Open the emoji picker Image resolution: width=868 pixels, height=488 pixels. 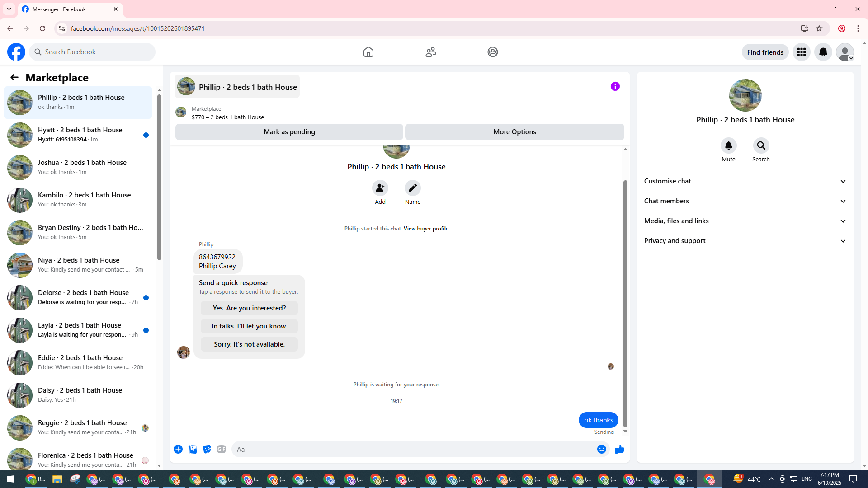point(602,449)
